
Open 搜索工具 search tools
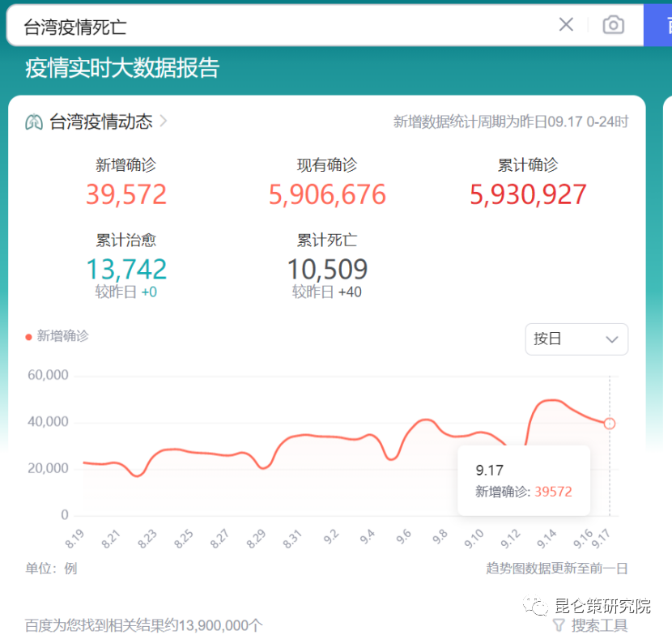click(x=599, y=625)
